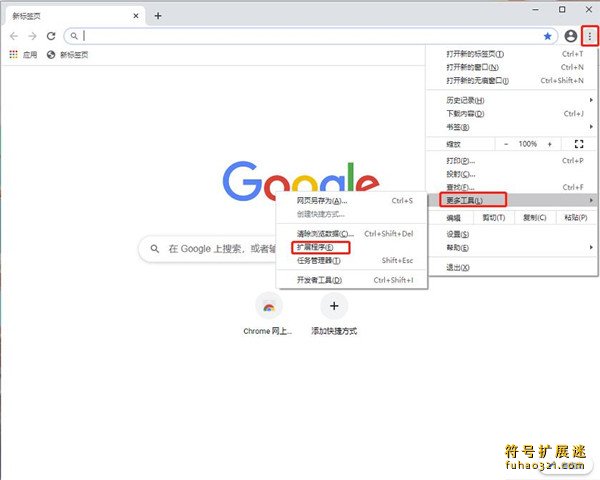Open the Chrome three-dot menu button
The width and height of the screenshot is (600, 480).
click(590, 36)
